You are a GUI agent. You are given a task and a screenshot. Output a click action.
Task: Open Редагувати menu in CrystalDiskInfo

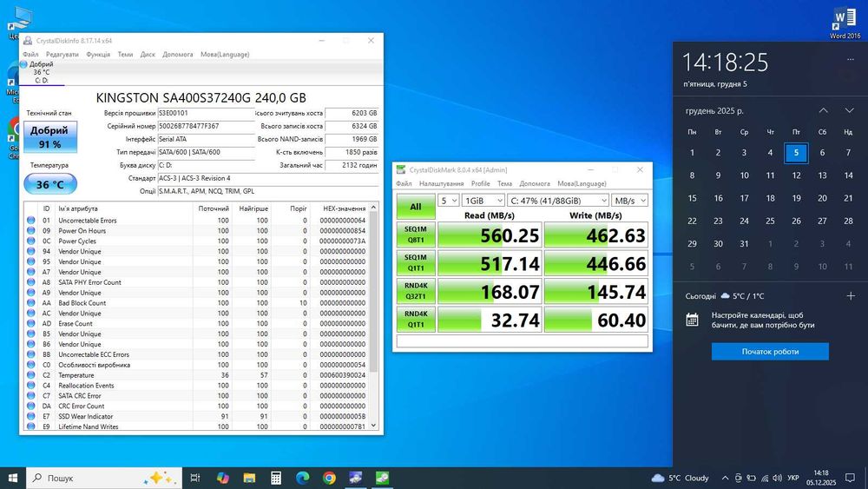click(x=62, y=54)
